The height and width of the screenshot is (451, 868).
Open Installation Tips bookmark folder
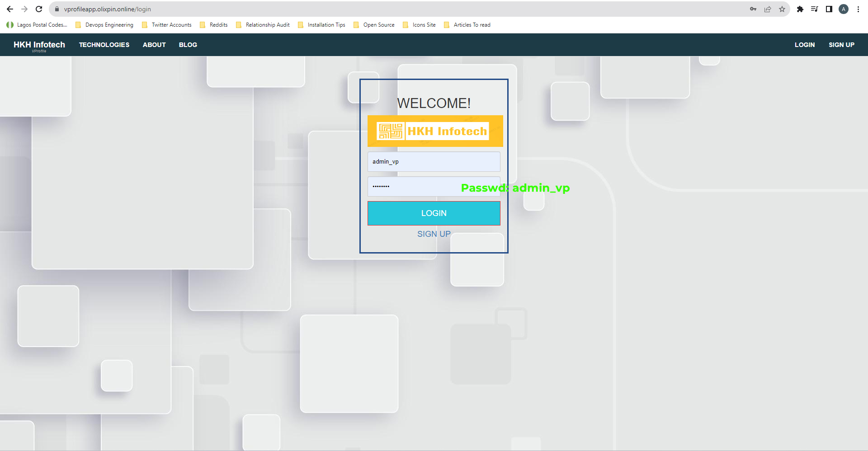[x=321, y=25]
